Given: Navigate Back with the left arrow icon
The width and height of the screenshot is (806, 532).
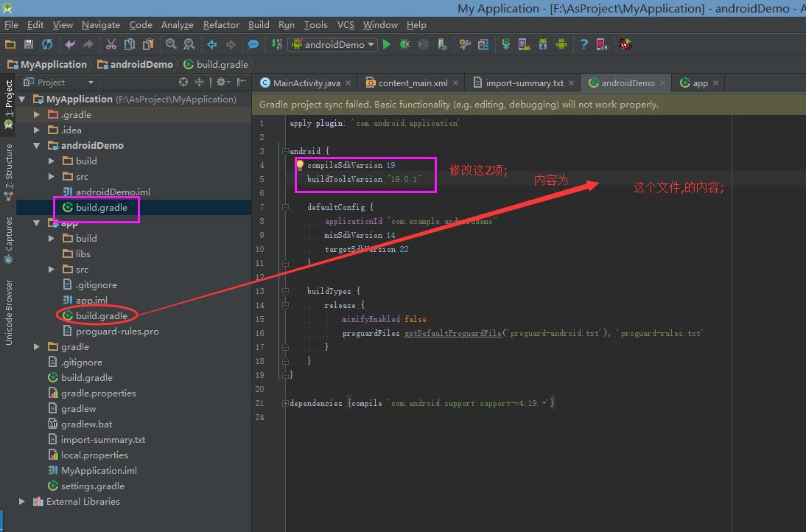Looking at the screenshot, I should pos(212,45).
